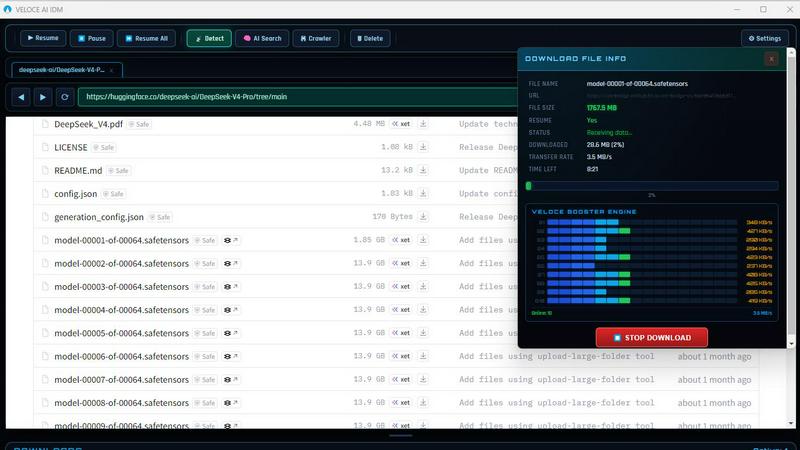800x450 pixels.
Task: Click the download icon for generation_config.json
Action: [423, 217]
